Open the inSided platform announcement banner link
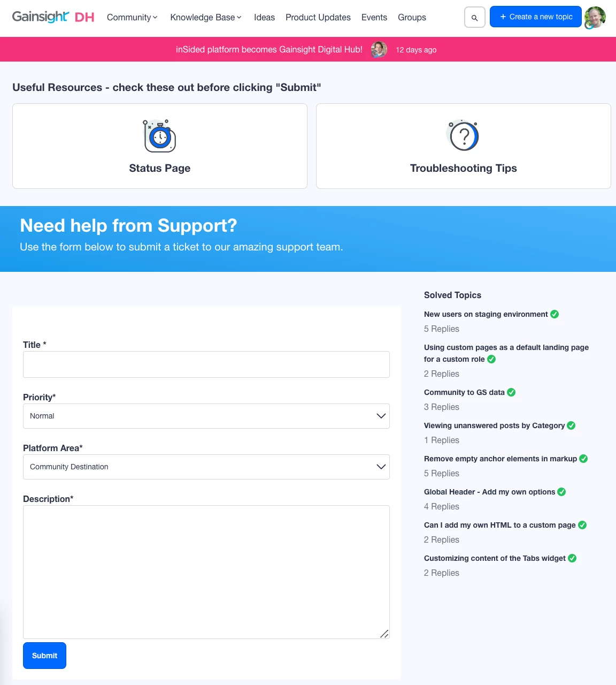Viewport: 616px width, 685px height. 269,49
